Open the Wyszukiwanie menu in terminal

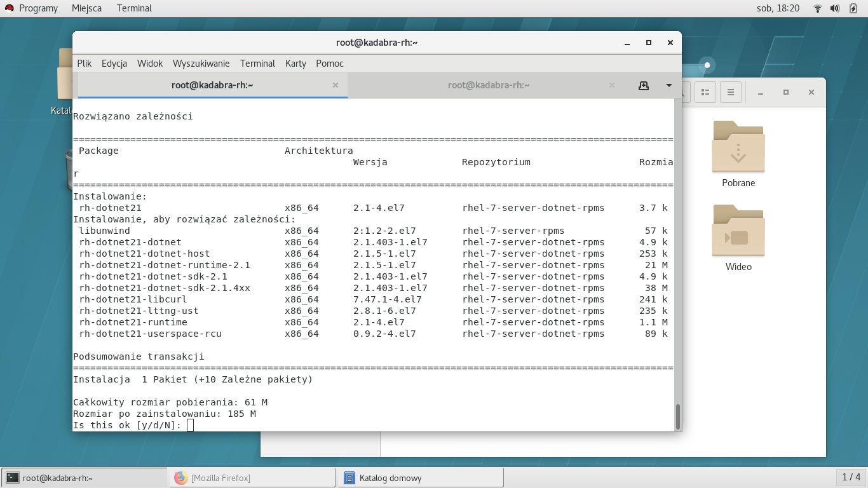(201, 64)
